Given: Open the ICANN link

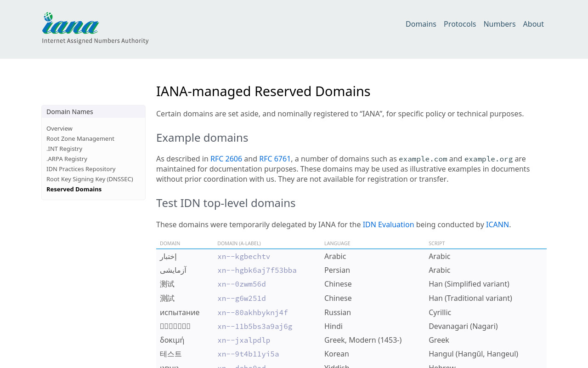Looking at the screenshot, I should (x=498, y=224).
